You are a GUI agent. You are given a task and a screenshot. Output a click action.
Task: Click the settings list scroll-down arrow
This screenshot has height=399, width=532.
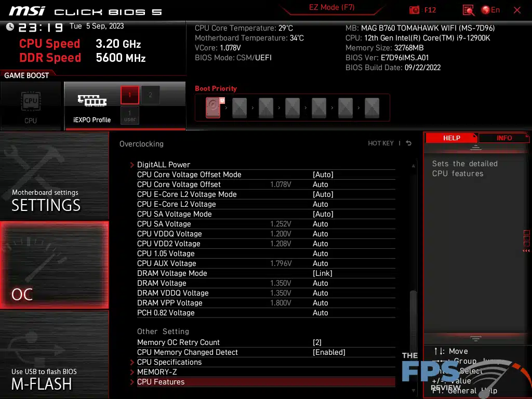coord(413,391)
